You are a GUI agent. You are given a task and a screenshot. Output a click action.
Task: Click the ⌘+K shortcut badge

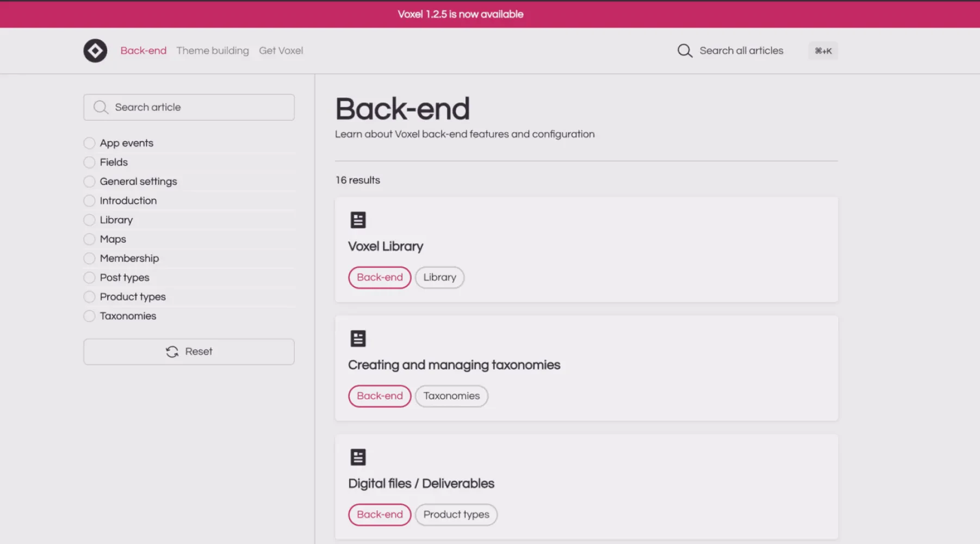point(823,51)
